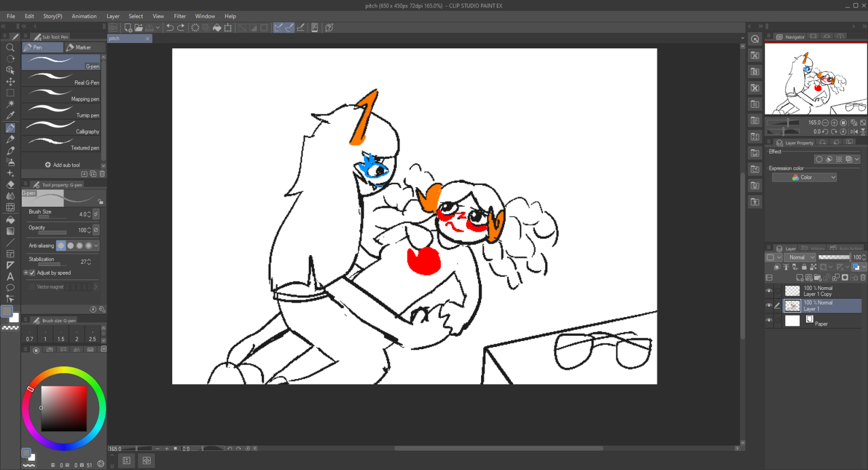
Task: Click the red saturation color square
Action: pos(64,409)
